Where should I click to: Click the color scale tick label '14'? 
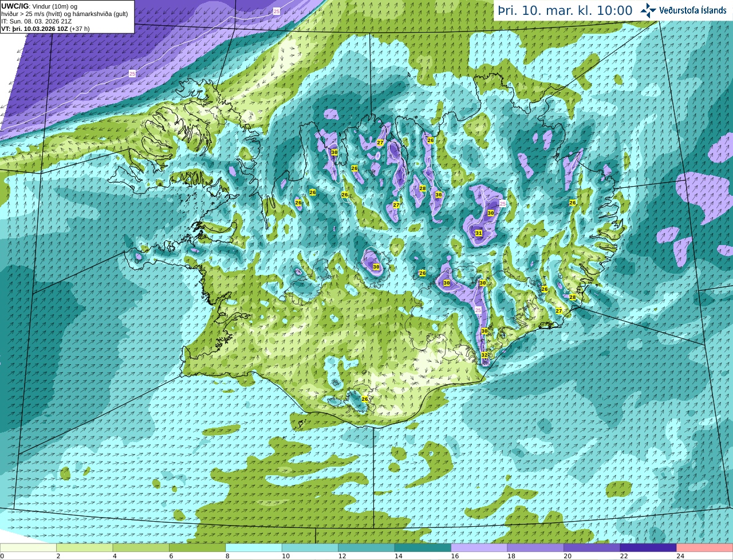tap(398, 555)
